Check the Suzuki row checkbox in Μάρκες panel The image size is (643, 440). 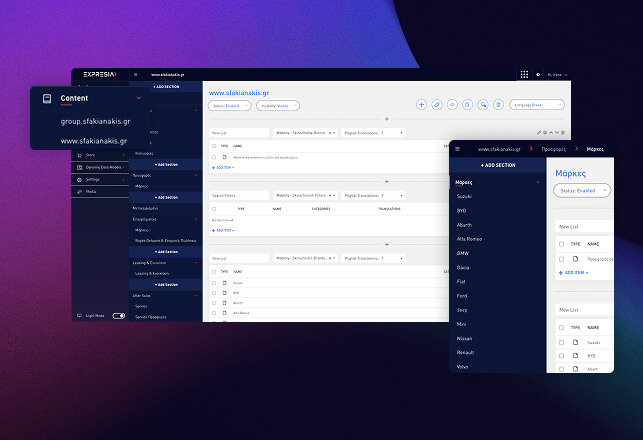tap(562, 341)
